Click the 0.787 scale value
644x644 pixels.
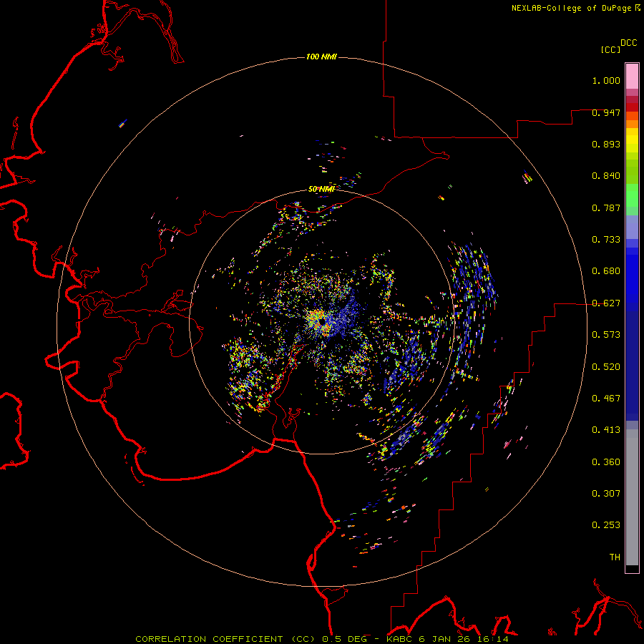606,208
